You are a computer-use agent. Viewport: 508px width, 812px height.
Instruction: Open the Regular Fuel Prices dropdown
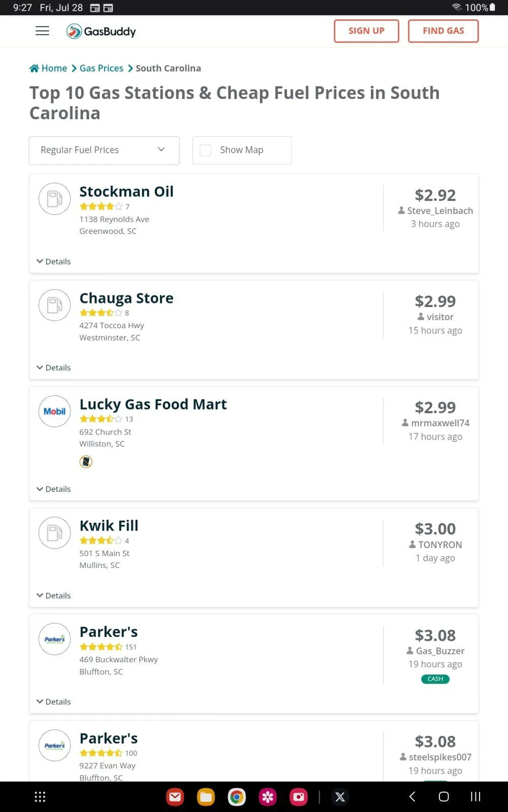point(104,150)
